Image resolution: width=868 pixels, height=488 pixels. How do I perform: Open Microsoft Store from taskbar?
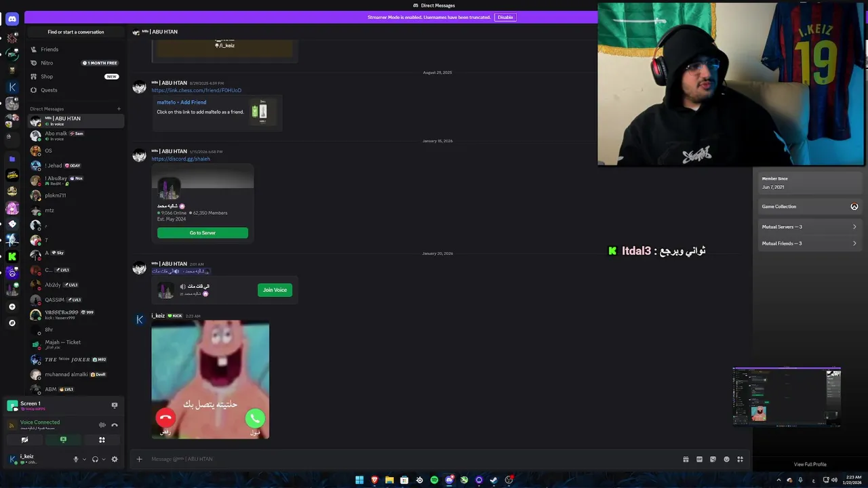click(x=404, y=480)
